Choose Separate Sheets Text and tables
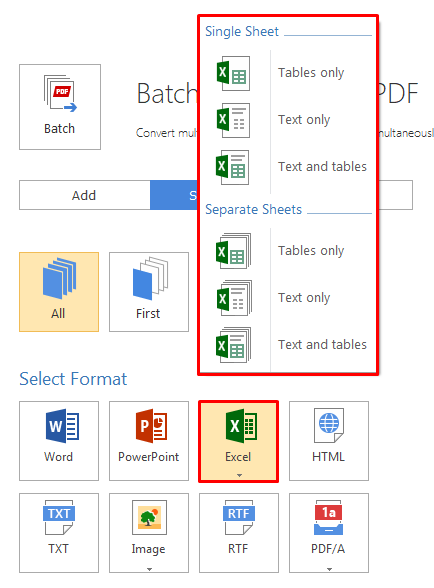The image size is (434, 588). 287,345
